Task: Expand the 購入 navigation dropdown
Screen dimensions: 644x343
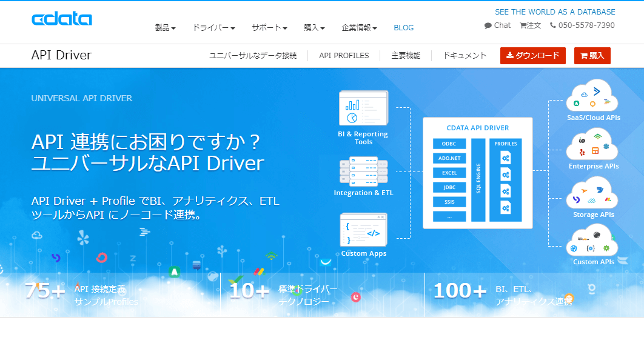Action: coord(314,27)
